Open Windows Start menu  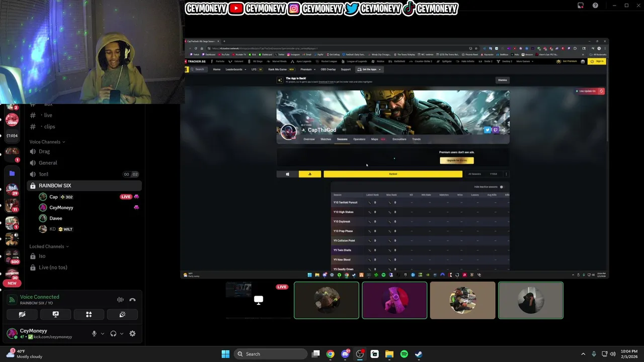coord(225,354)
